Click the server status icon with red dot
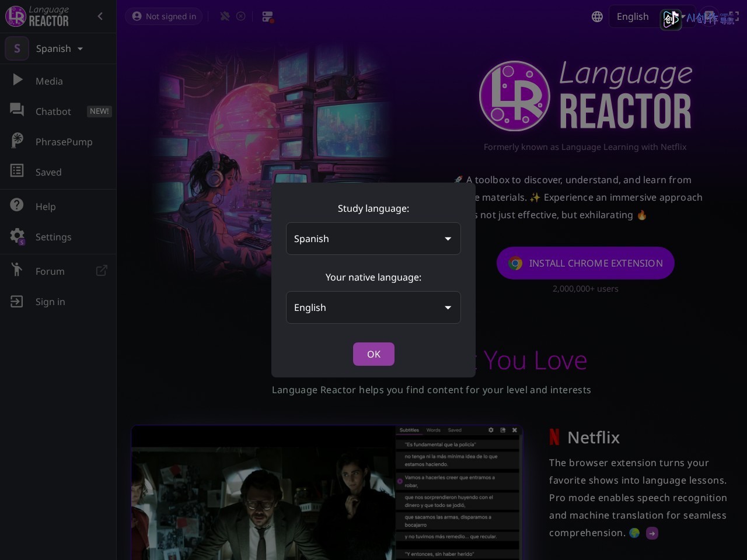The image size is (747, 560). coord(268,17)
